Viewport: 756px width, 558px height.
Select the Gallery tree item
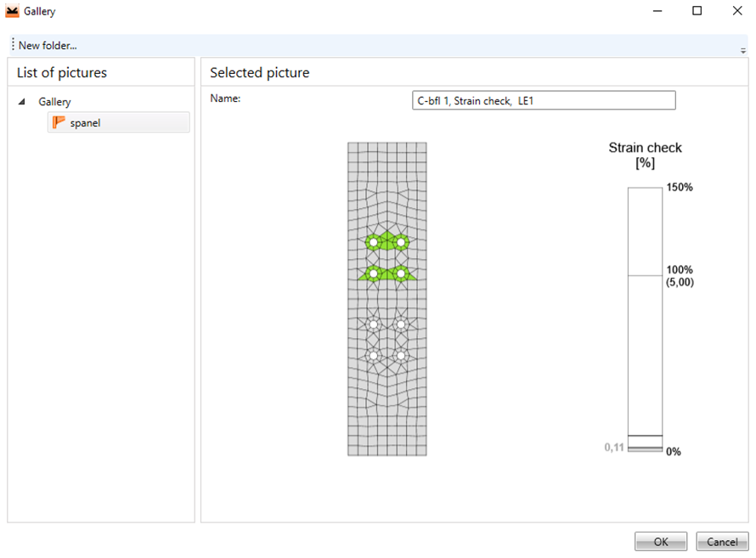coord(54,102)
